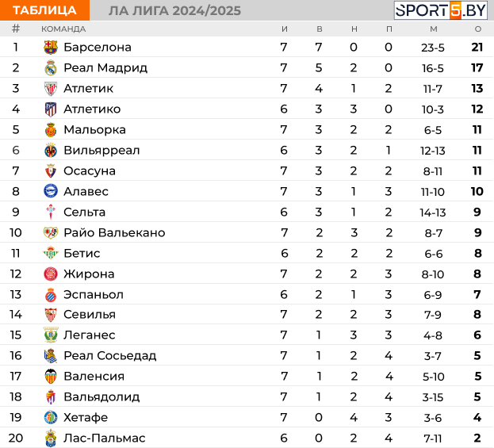494x448 pixels.
Task: Click the Atlético club crest icon
Action: [51, 109]
